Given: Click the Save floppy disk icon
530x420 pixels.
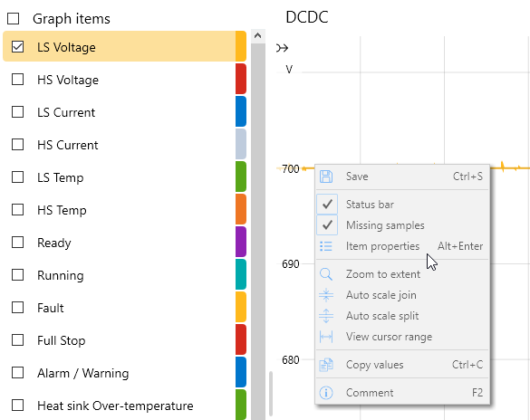Looking at the screenshot, I should coord(326,177).
